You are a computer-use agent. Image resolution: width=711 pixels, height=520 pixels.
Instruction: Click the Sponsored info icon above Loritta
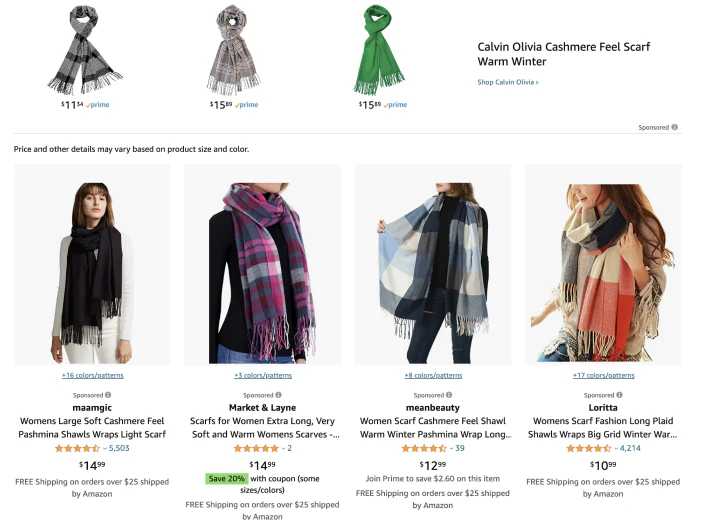click(619, 395)
